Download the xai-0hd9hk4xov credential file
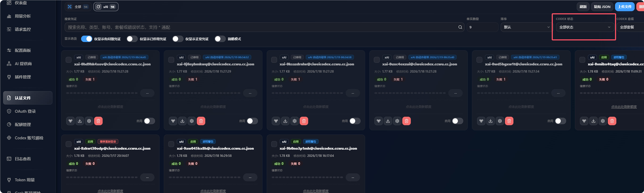 click(80, 121)
